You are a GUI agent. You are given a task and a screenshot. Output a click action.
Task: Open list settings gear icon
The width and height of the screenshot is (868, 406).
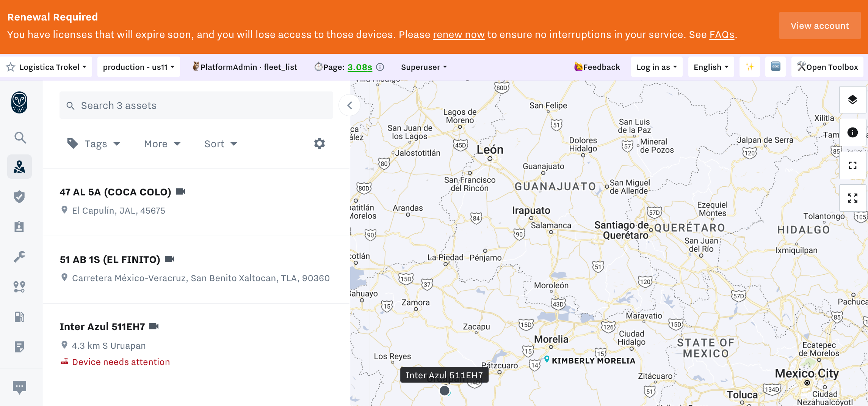pyautogui.click(x=319, y=144)
